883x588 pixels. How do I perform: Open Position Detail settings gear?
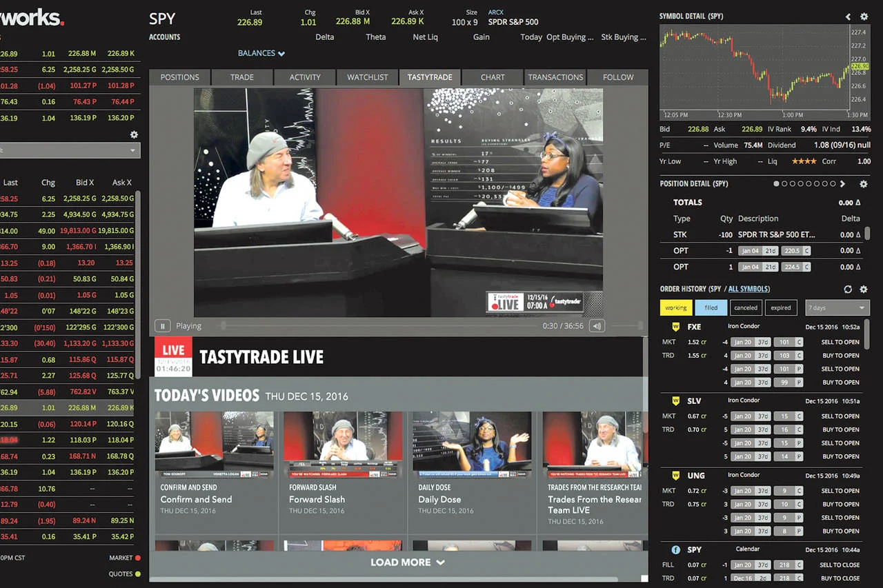(x=863, y=184)
